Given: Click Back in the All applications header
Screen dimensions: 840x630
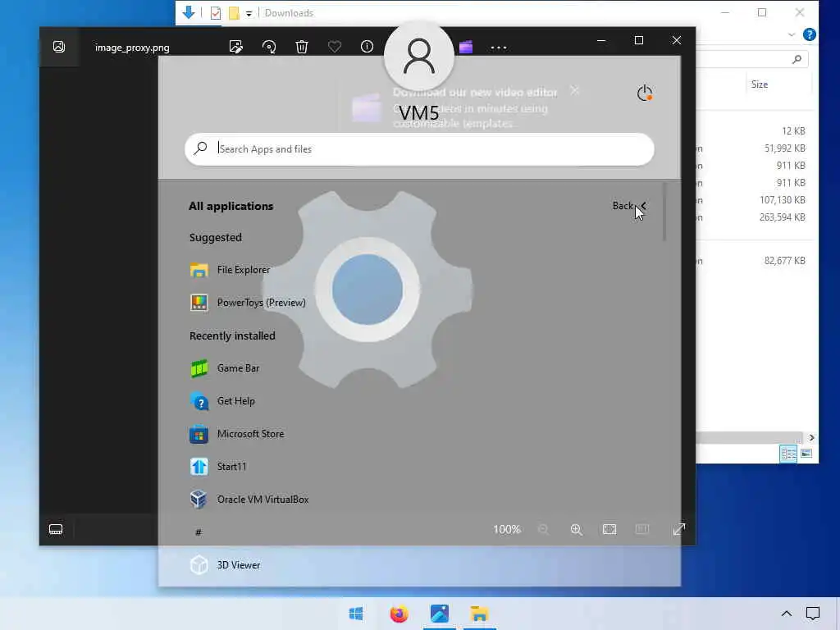Looking at the screenshot, I should pos(629,206).
